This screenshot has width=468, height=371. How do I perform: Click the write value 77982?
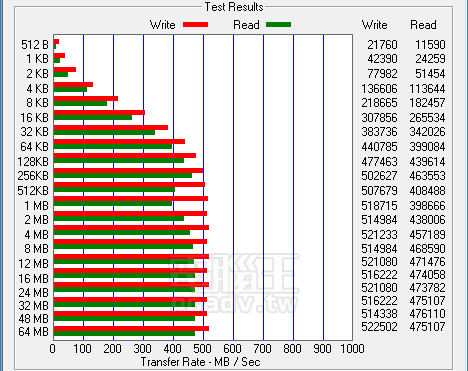coord(382,74)
